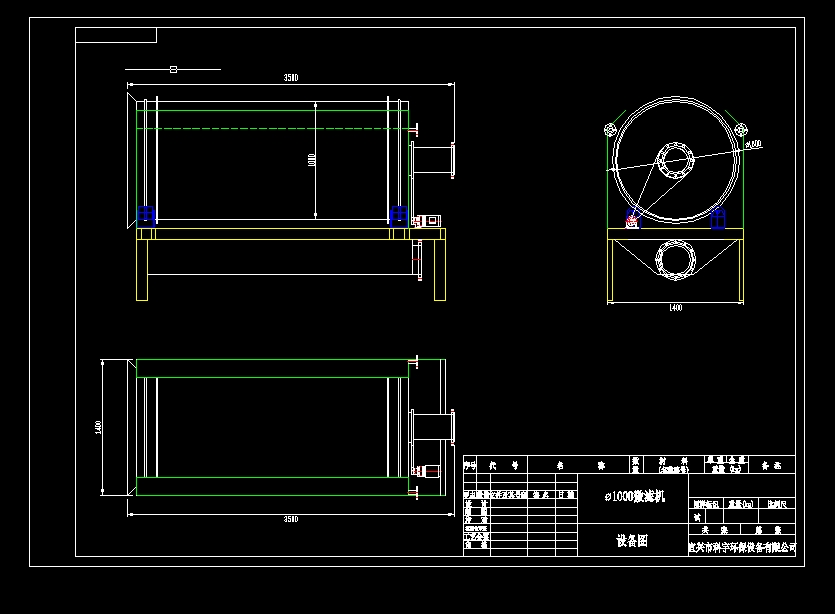
Task: Select the outlet chute below the end view
Action: coord(676,260)
